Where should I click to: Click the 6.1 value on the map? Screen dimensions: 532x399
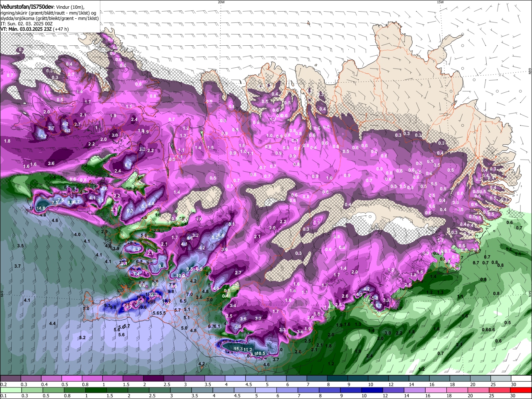click(128, 165)
